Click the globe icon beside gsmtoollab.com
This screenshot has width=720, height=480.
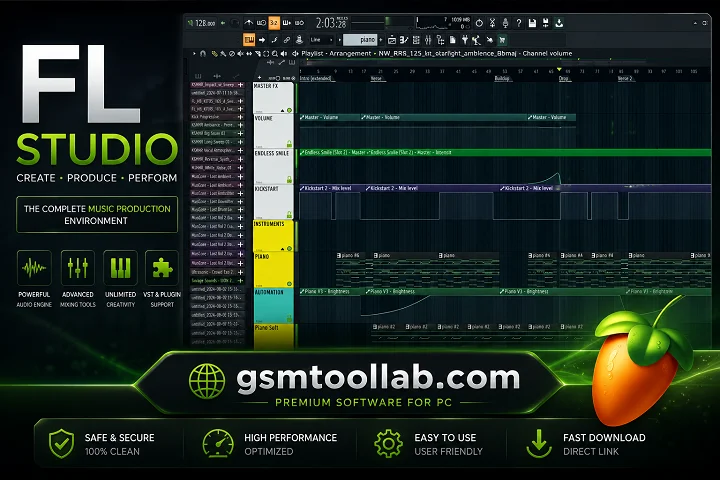207,380
